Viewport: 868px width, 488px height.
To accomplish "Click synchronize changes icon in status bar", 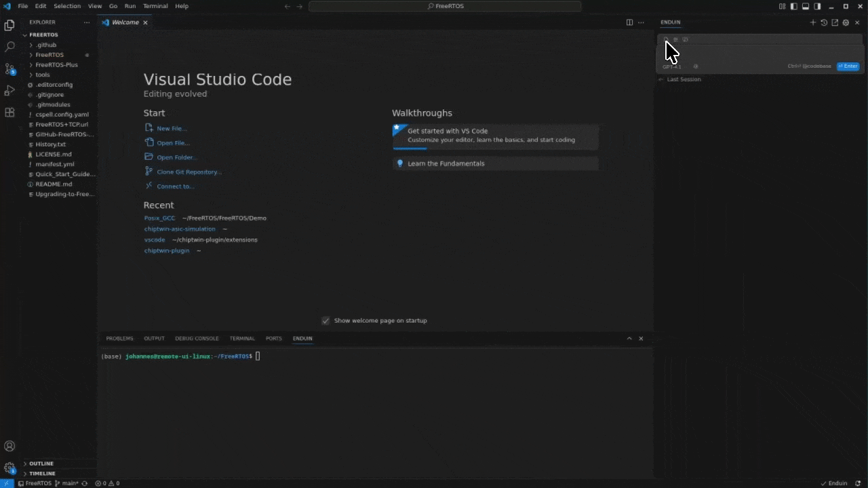I will pos(85,483).
